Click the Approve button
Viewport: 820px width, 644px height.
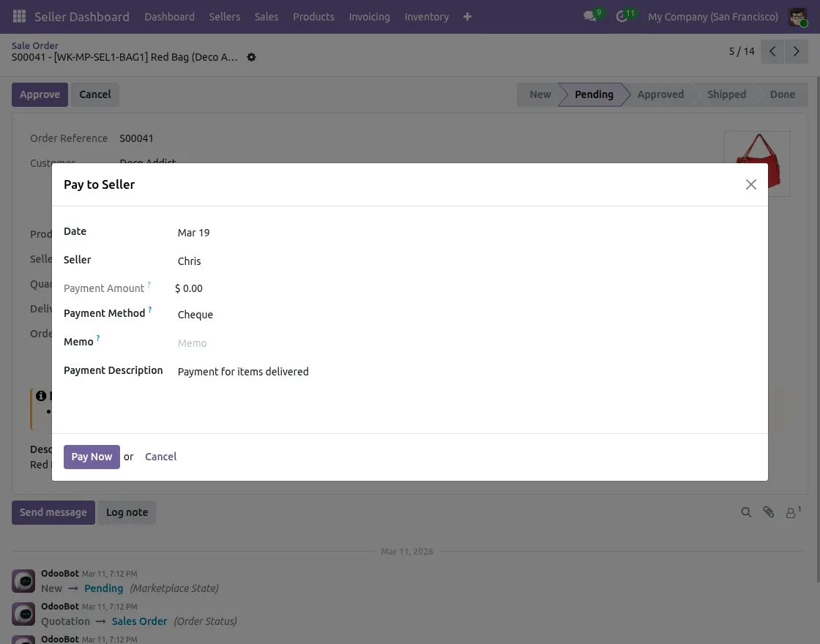point(40,94)
